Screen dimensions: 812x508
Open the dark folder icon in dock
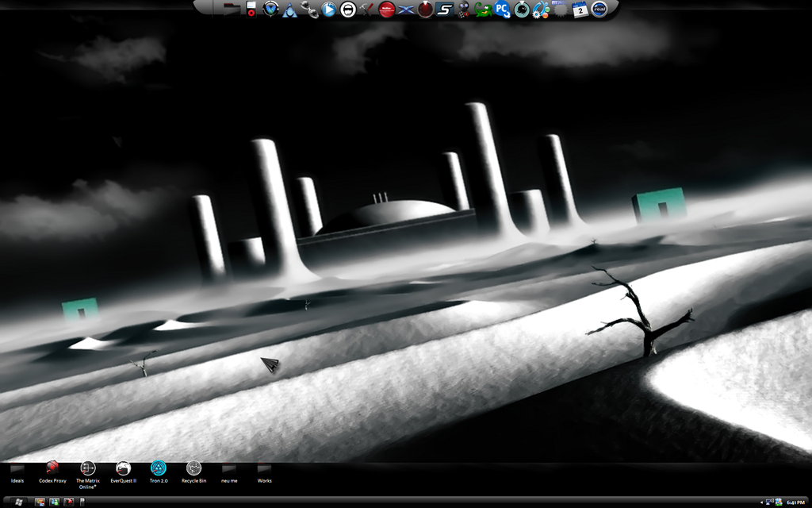point(232,10)
